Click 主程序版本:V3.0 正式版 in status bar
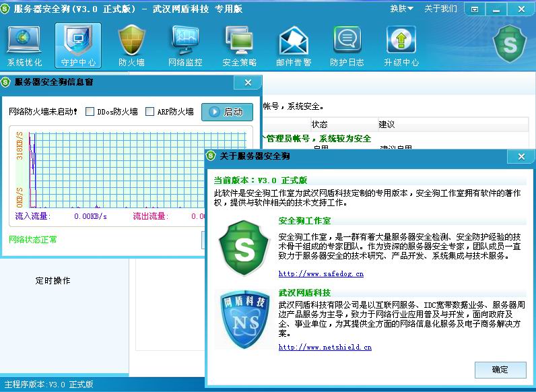536x392 pixels. click(x=48, y=385)
